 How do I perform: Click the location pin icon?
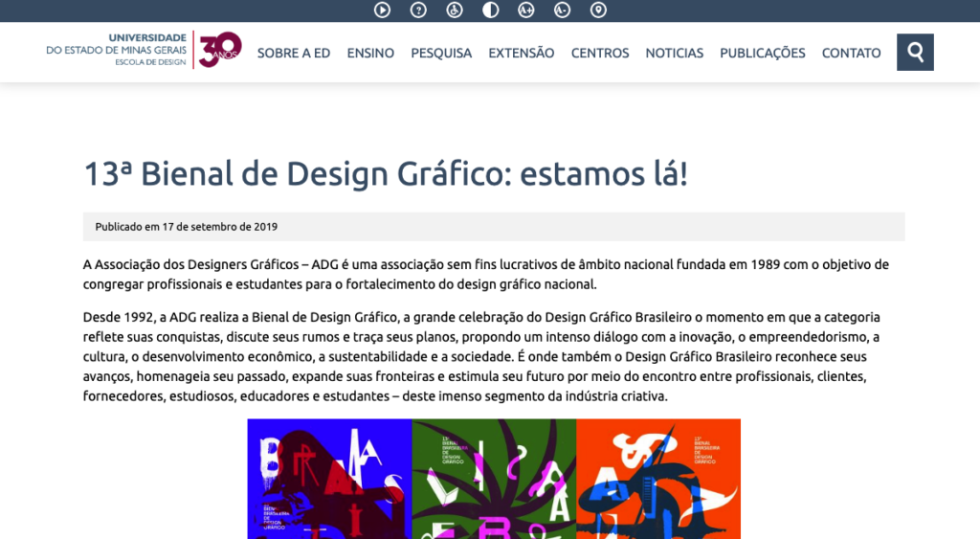coord(598,10)
